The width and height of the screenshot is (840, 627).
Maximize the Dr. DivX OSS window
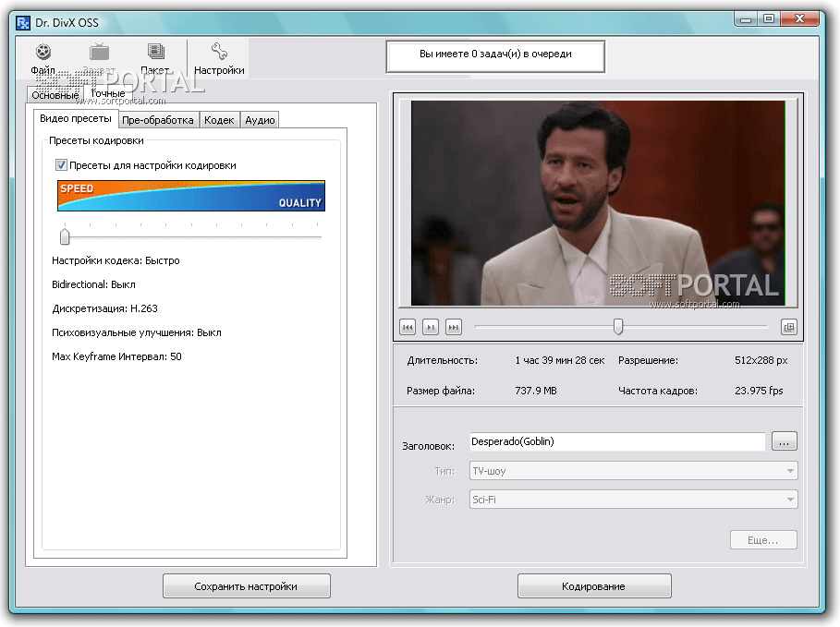(x=769, y=19)
